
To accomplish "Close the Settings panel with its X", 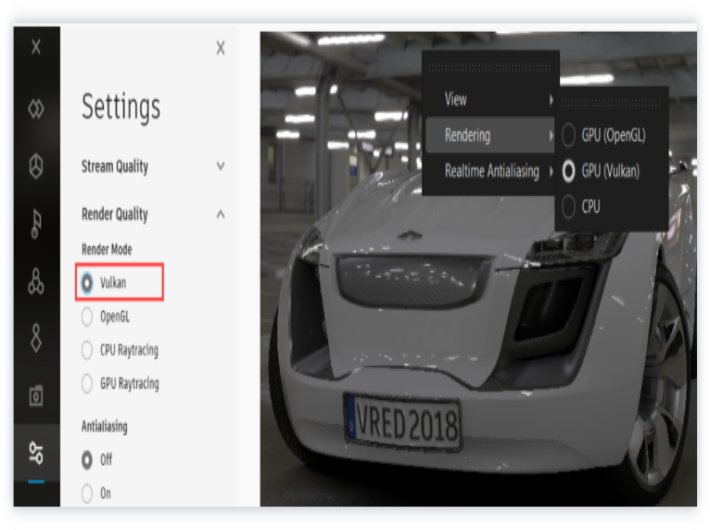I will click(x=221, y=48).
